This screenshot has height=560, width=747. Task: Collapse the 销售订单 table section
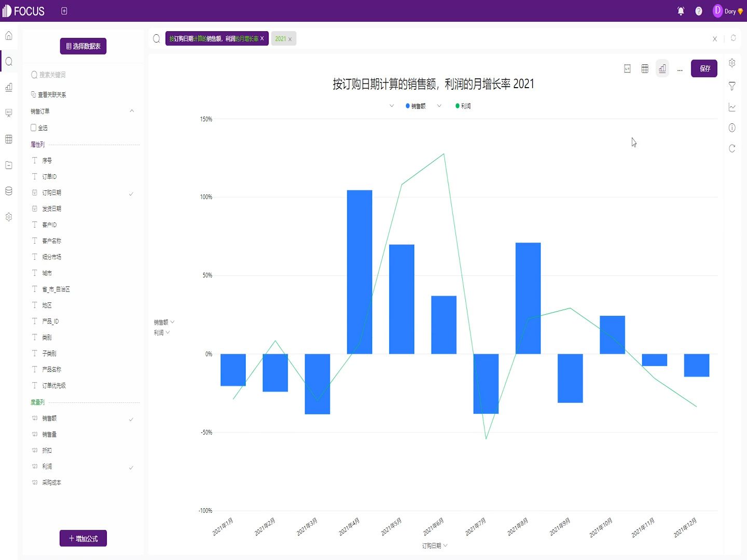tap(132, 111)
